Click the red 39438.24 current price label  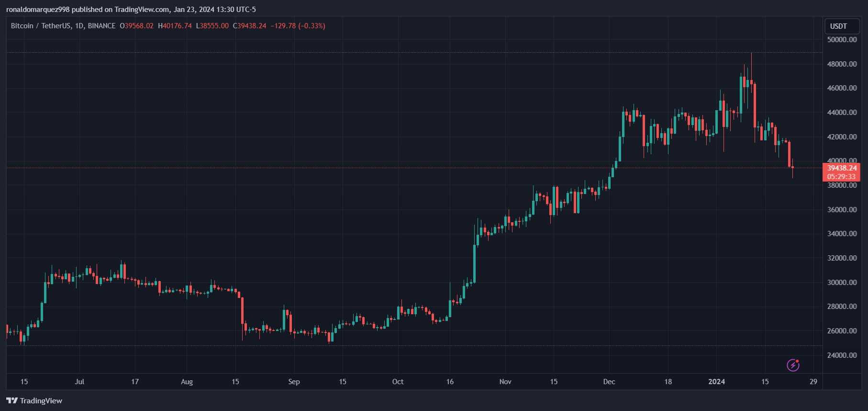842,168
